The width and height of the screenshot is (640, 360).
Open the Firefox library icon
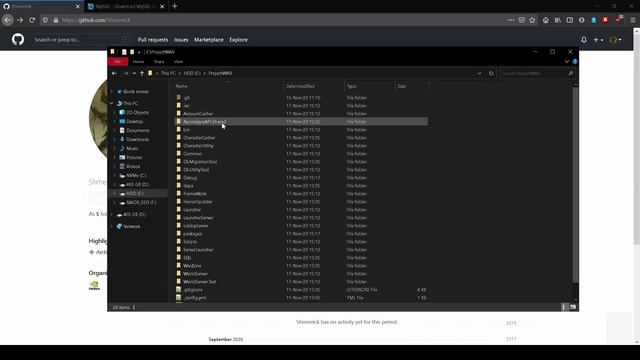[x=558, y=20]
